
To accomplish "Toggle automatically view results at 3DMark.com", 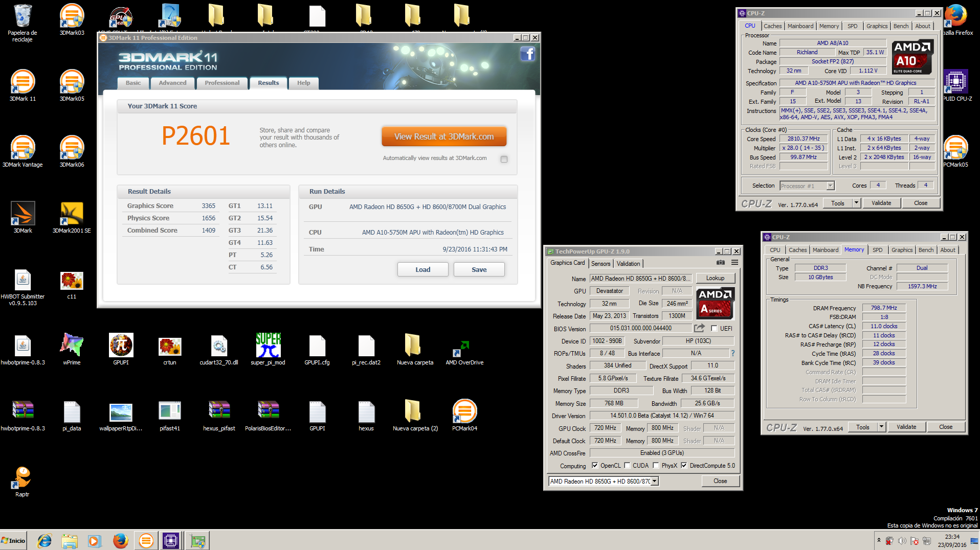I will tap(504, 159).
